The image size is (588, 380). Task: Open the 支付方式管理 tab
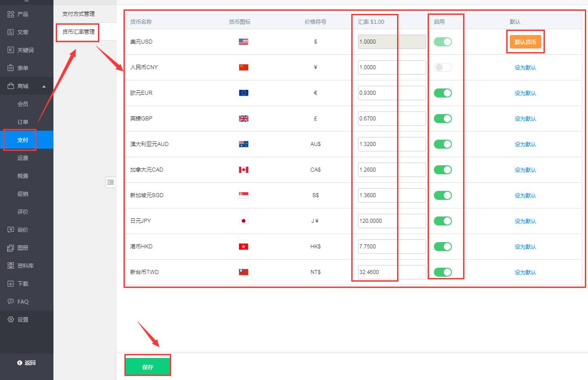point(79,14)
